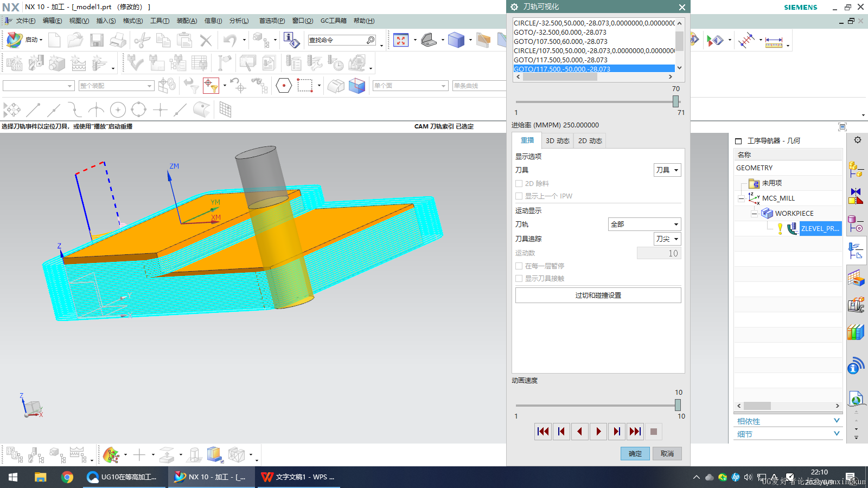Viewport: 868px width, 488px height.
Task: Open the 刀轨 全部 dropdown
Action: [644, 224]
